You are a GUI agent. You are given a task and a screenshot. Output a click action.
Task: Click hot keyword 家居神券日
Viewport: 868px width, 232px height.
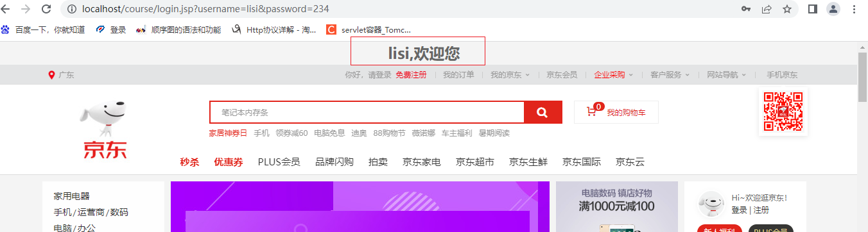coord(228,133)
